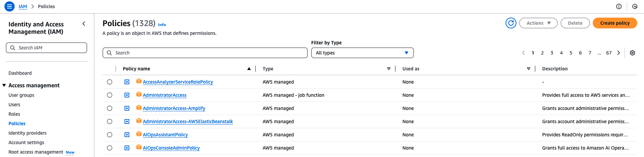644x157 pixels.
Task: Open the AccessAnalyzerServiceRolePolicy link
Action: pyautogui.click(x=178, y=82)
